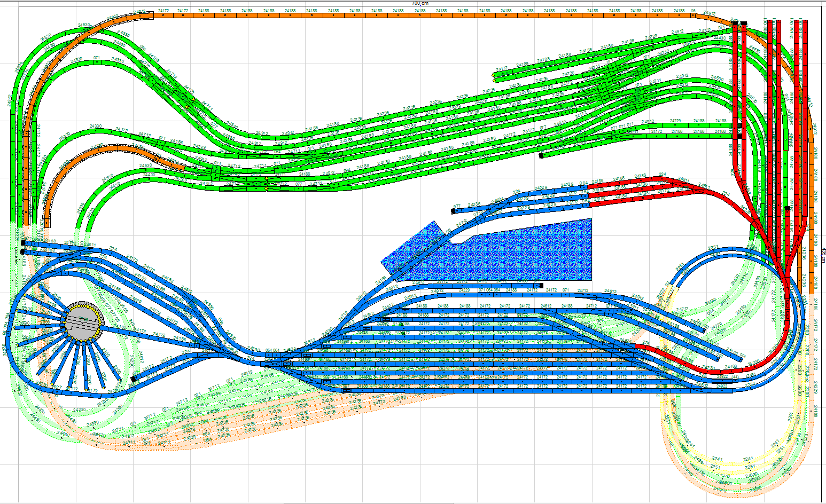Select buffer stop ending lowest green siding

(x=541, y=156)
